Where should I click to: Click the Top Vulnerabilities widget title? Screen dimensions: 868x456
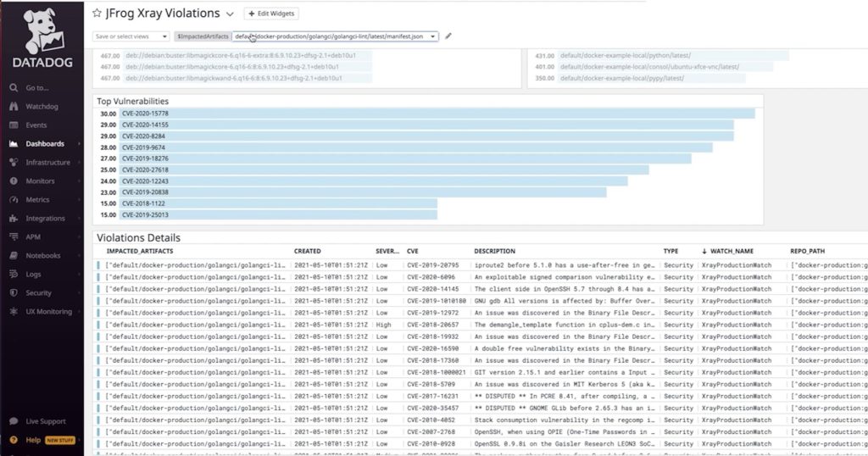[x=132, y=101]
